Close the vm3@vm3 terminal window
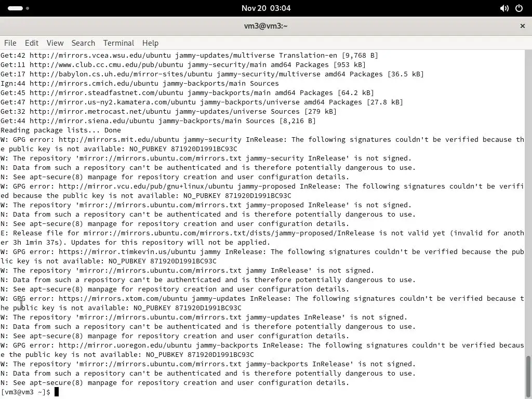 click(x=523, y=26)
